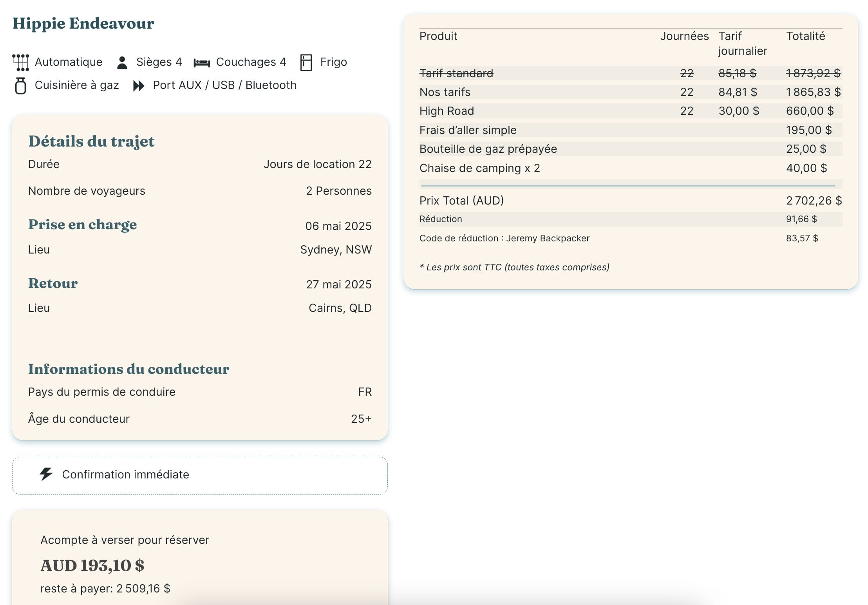Viewport: 868px width, 605px height.
Task: Click the Cairns, QLD return location
Action: 340,308
